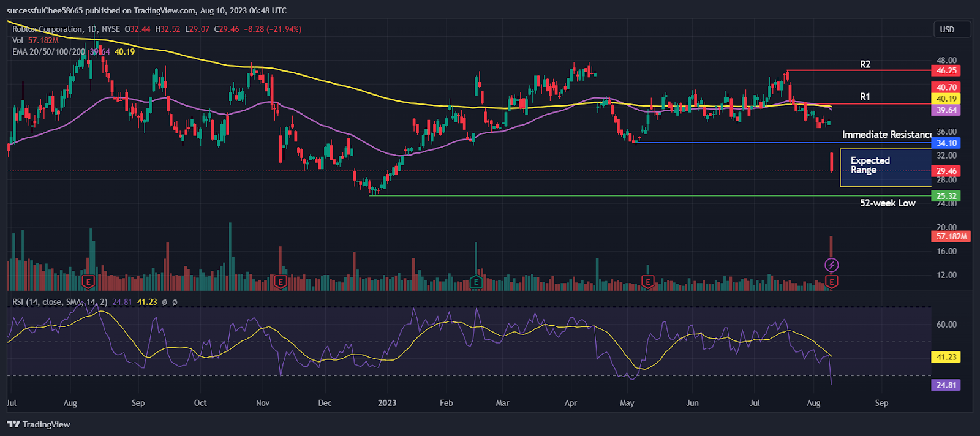The height and width of the screenshot is (436, 980).
Task: Click the purple lightning bolt news icon
Action: point(831,265)
